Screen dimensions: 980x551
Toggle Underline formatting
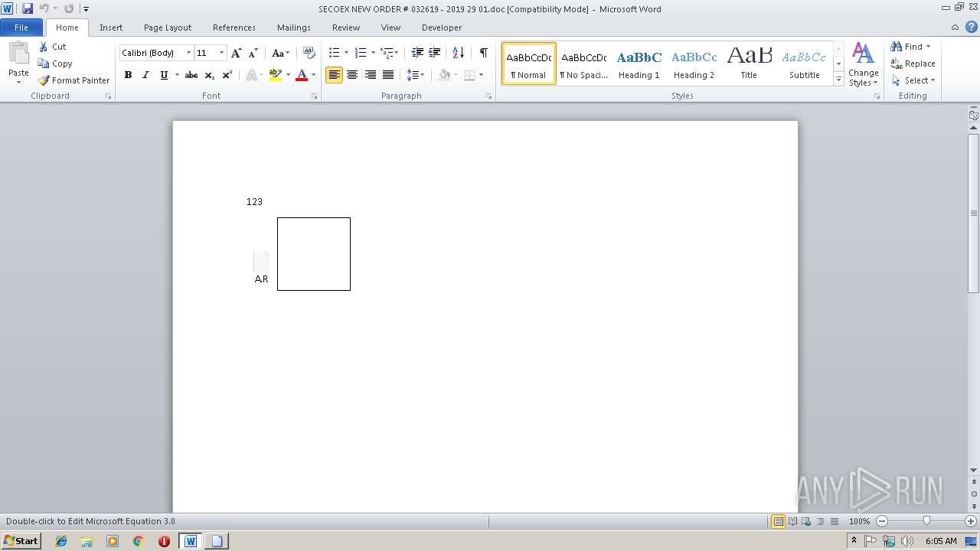coord(164,75)
